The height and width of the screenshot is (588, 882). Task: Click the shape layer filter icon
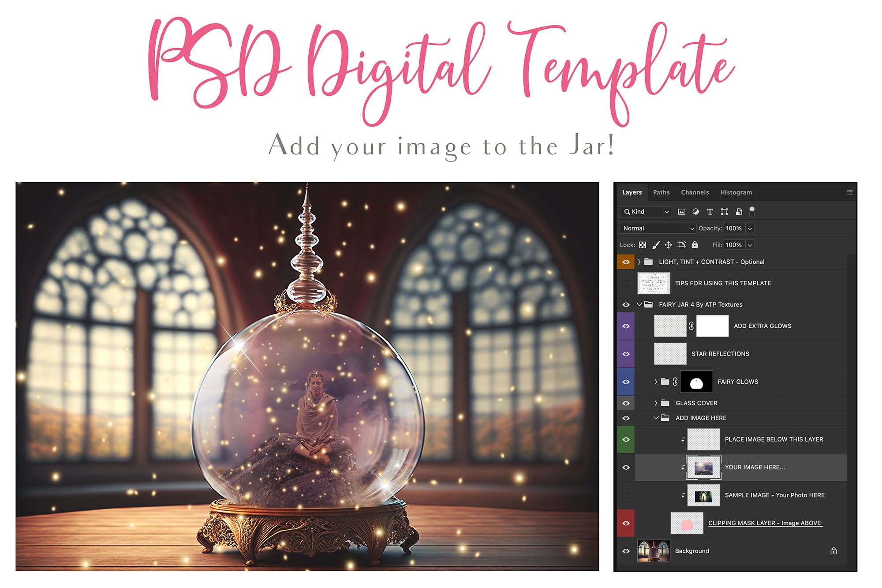point(724,212)
